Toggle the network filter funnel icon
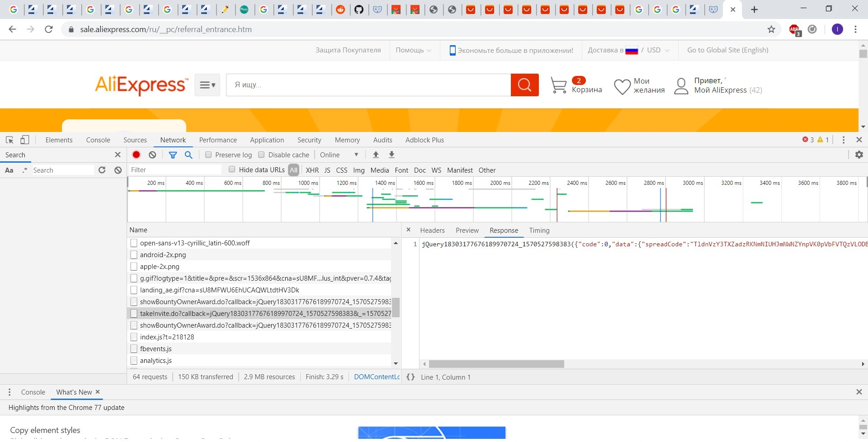 [x=173, y=155]
